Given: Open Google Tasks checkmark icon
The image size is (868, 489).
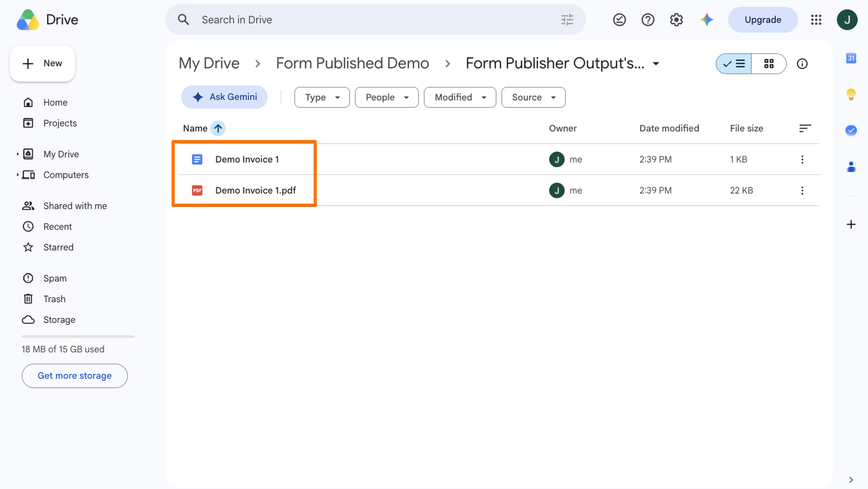Looking at the screenshot, I should [851, 130].
